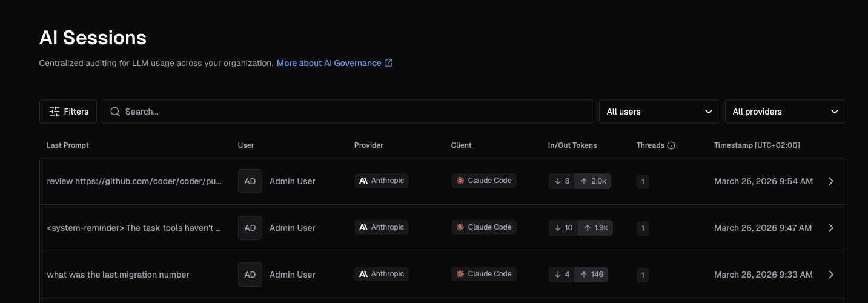Screen dimensions: 868x303
Task: Click the Timestamp column header
Action: click(x=757, y=145)
